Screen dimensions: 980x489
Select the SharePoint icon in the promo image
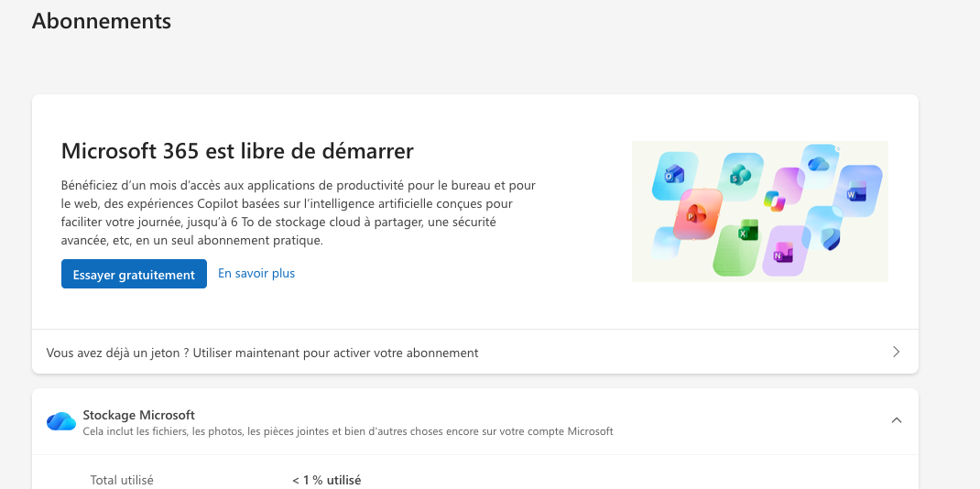tap(741, 175)
